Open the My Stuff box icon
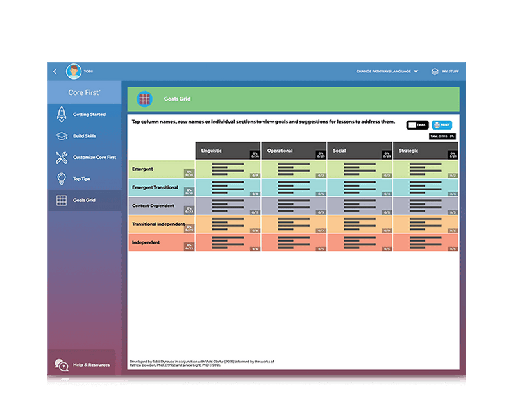This screenshot has height=420, width=513. tap(435, 71)
